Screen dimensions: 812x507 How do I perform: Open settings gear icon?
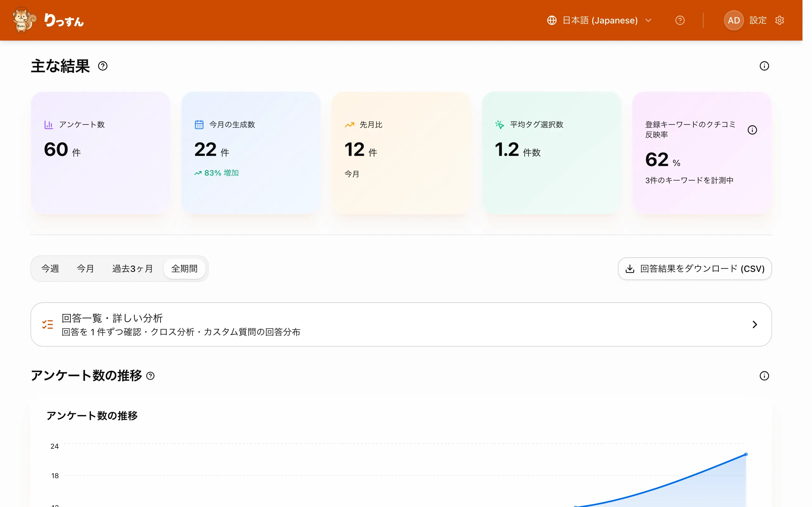779,21
